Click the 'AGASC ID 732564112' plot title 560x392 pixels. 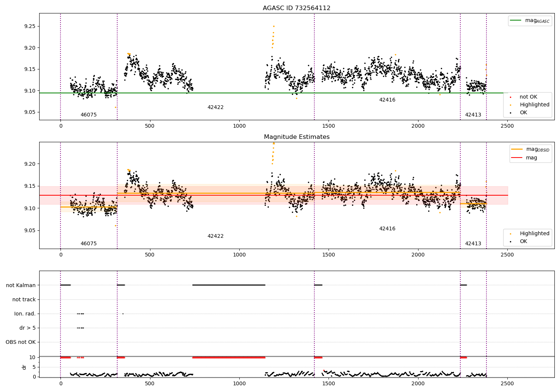(x=296, y=8)
